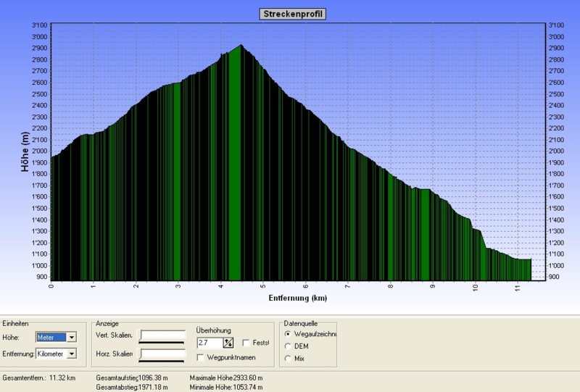The width and height of the screenshot is (580, 392).
Task: Click the Überhöhung stepper arrows icon
Action: (x=228, y=343)
